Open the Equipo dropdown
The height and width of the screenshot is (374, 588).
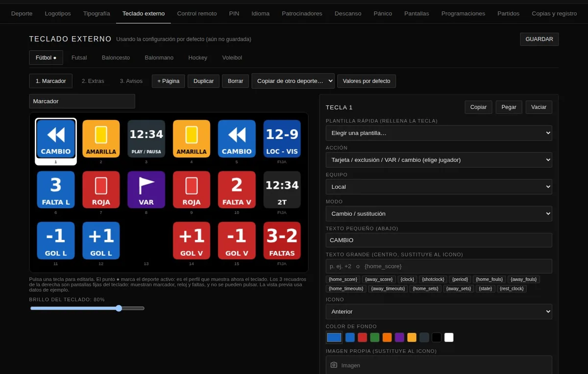click(x=439, y=187)
